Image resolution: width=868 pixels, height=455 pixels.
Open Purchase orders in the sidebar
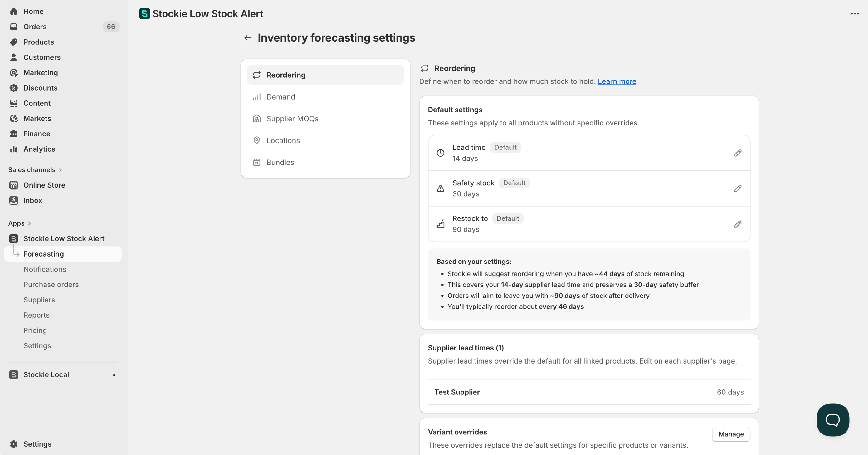tap(51, 284)
